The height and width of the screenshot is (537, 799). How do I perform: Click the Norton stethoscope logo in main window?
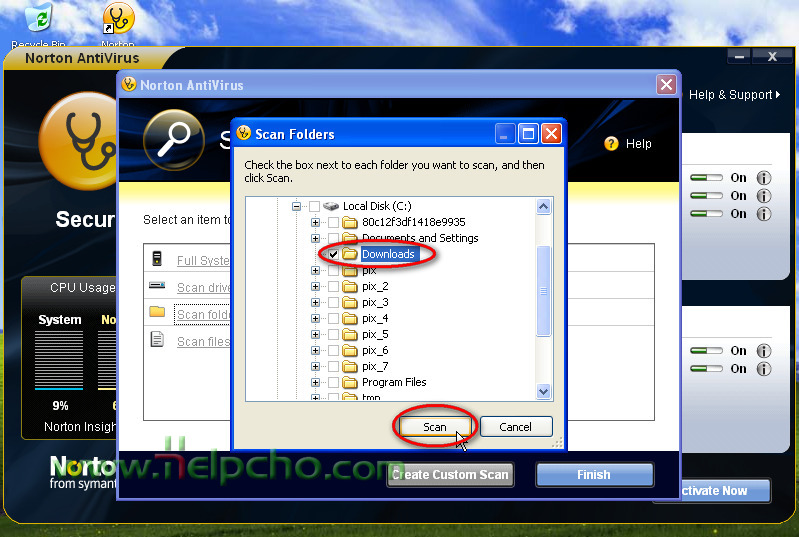coord(79,141)
